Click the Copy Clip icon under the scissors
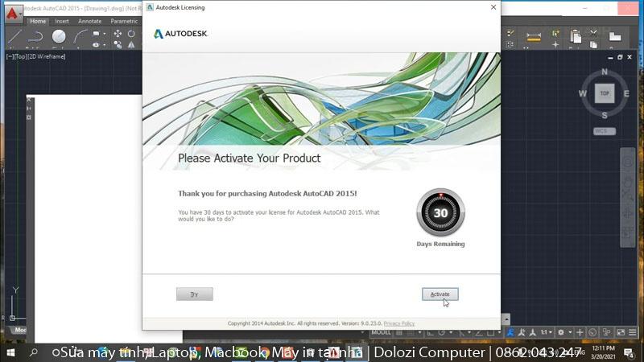Screen dimensions: 644x362 [x=593, y=44]
